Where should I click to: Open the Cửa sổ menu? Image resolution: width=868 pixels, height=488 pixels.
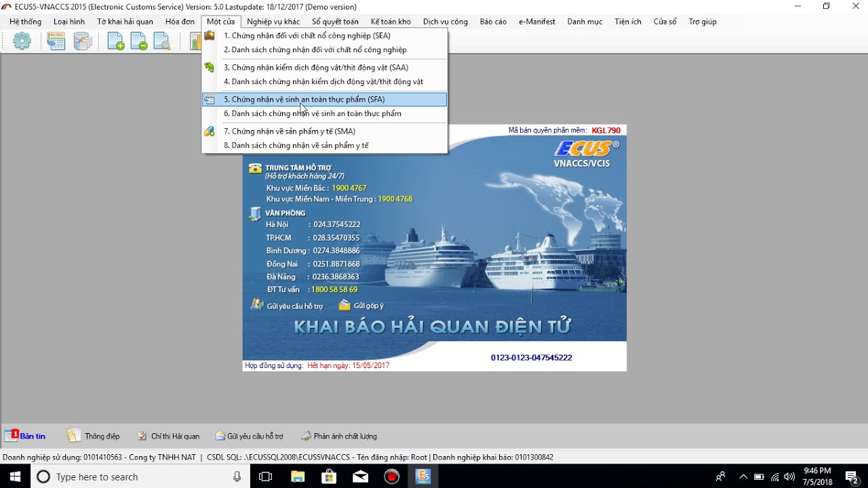coord(665,22)
